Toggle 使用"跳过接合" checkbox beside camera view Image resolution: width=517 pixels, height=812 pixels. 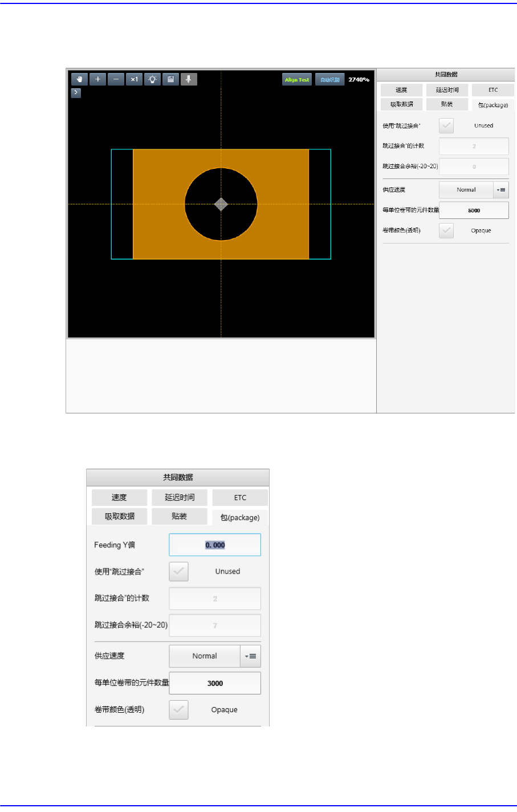point(446,125)
